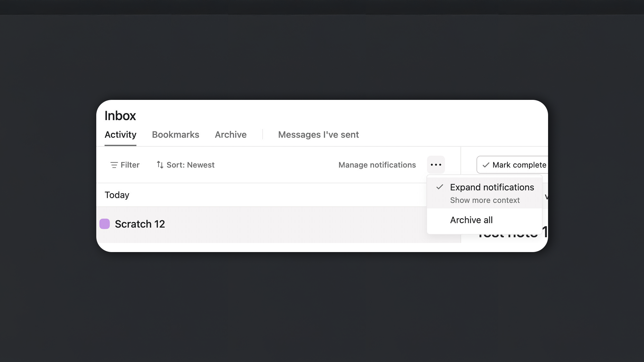Viewport: 644px width, 362px height.
Task: Switch to the Archive tab
Action: click(x=230, y=135)
